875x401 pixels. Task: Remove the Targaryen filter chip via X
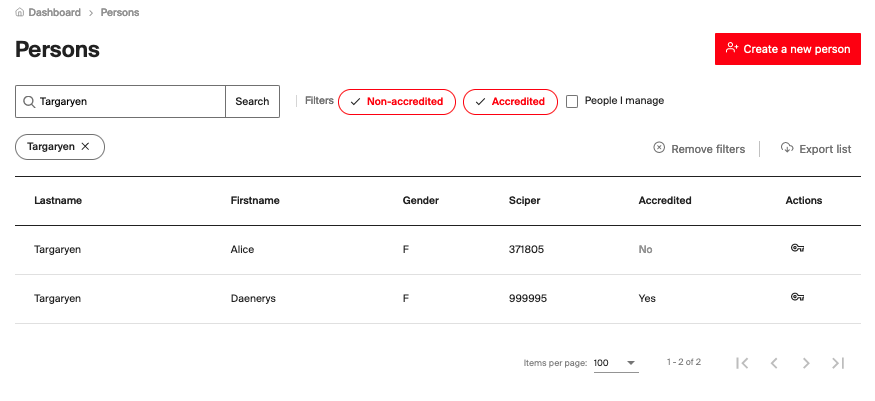86,146
